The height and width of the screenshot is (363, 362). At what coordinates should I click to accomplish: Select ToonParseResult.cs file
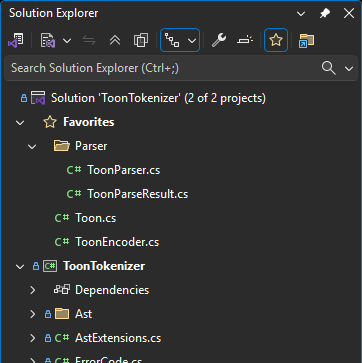click(x=138, y=194)
